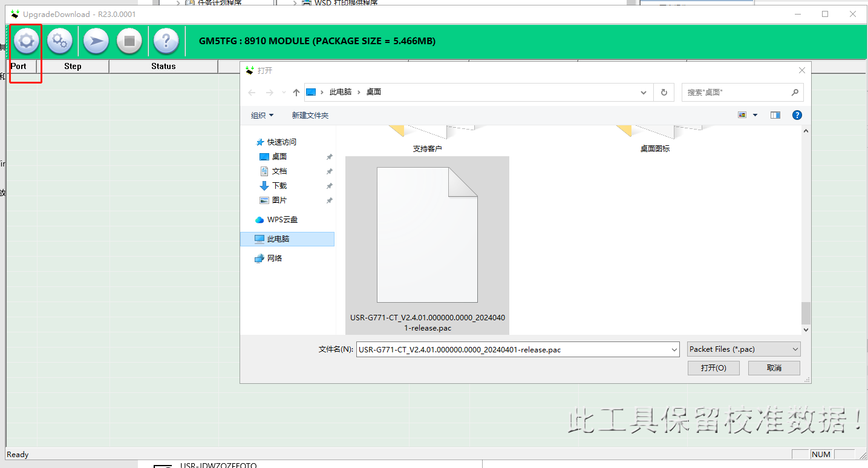Go up one folder level arrow
868x468 pixels.
296,93
